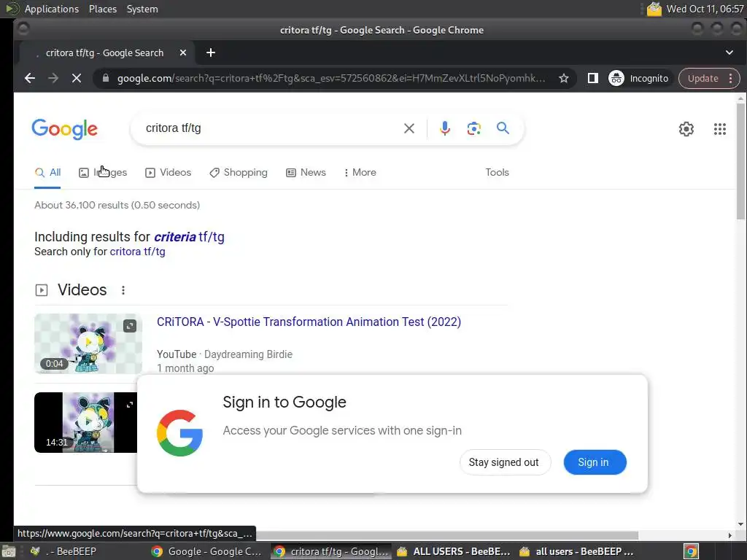
Task: Switch to the News results tab
Action: coord(306,172)
